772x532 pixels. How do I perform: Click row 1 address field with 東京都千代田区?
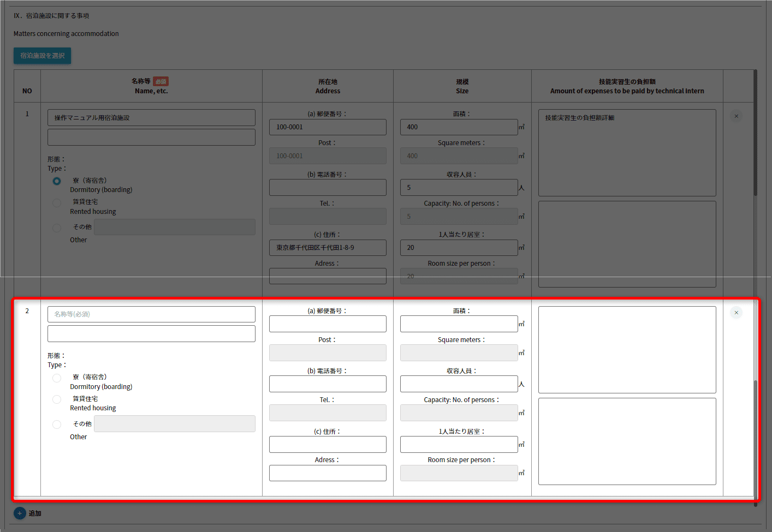pyautogui.click(x=328, y=248)
